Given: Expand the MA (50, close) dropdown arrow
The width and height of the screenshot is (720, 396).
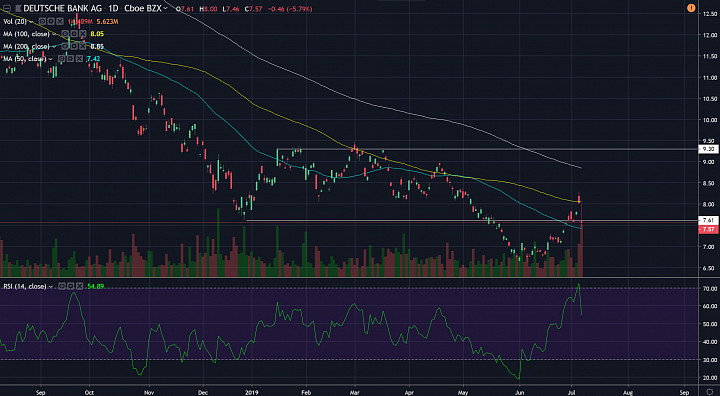Looking at the screenshot, I should pos(50,59).
